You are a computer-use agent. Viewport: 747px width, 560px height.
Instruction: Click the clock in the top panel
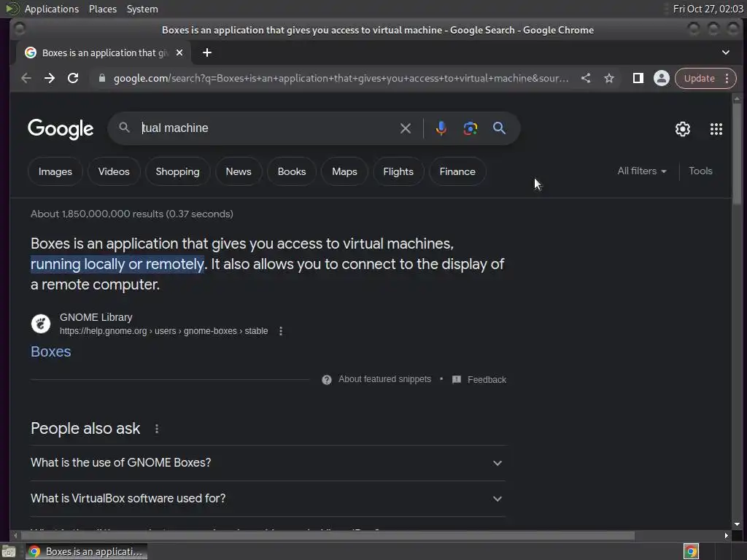(x=708, y=9)
